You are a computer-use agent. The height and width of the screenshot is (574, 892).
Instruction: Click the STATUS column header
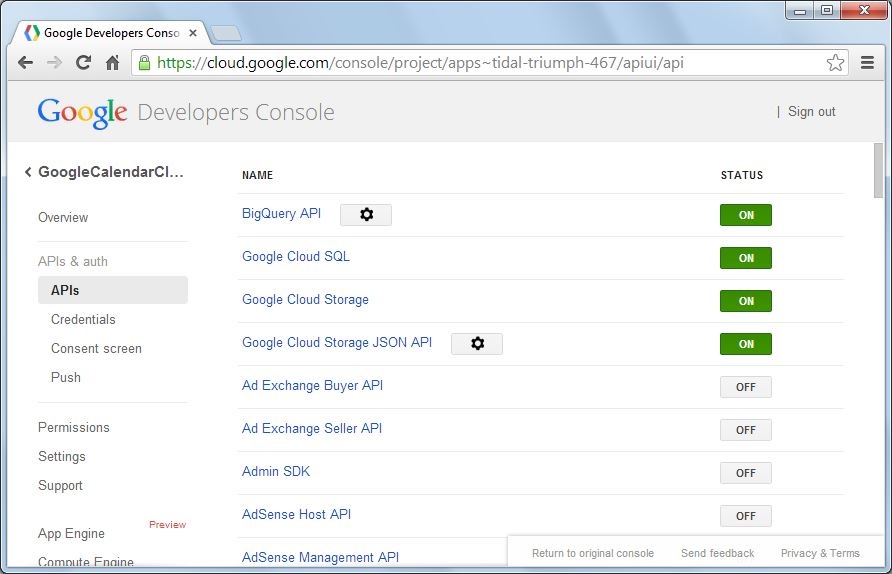point(742,175)
